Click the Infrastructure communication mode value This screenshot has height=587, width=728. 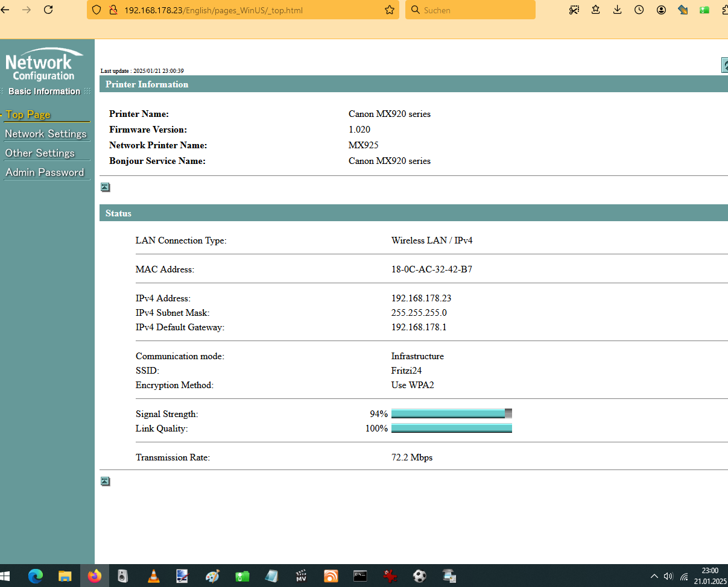pyautogui.click(x=417, y=356)
